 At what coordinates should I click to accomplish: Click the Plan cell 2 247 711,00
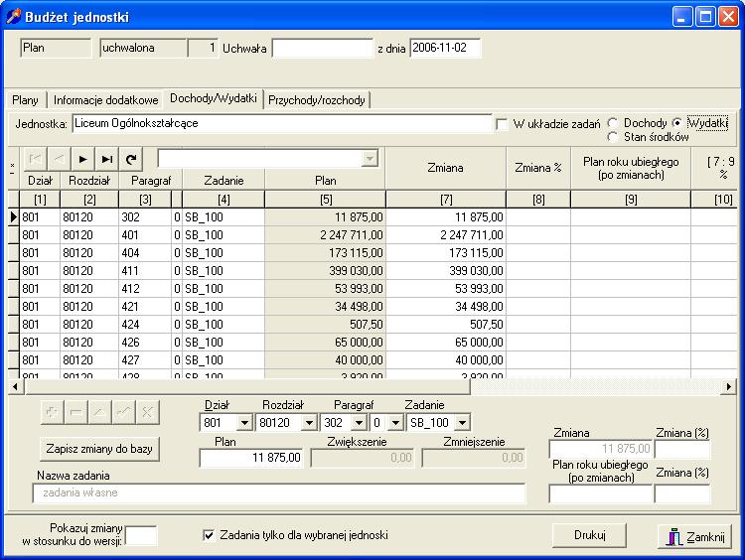[x=326, y=235]
